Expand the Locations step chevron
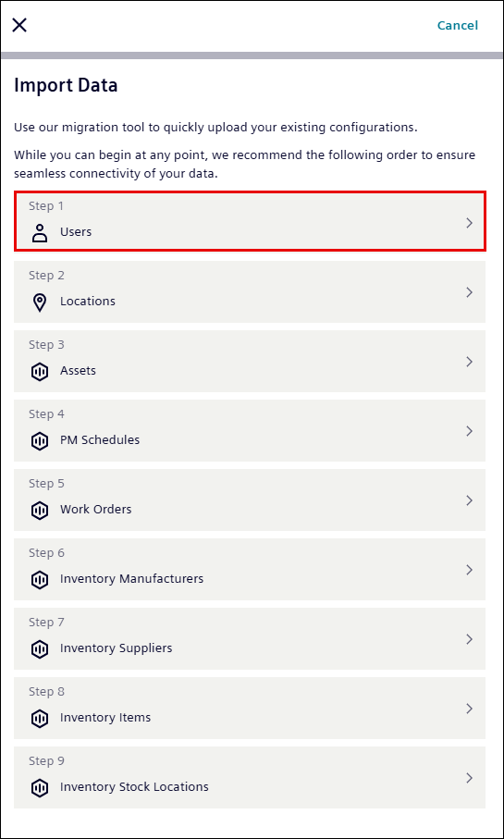Screen dimensions: 504x839 coord(469,292)
